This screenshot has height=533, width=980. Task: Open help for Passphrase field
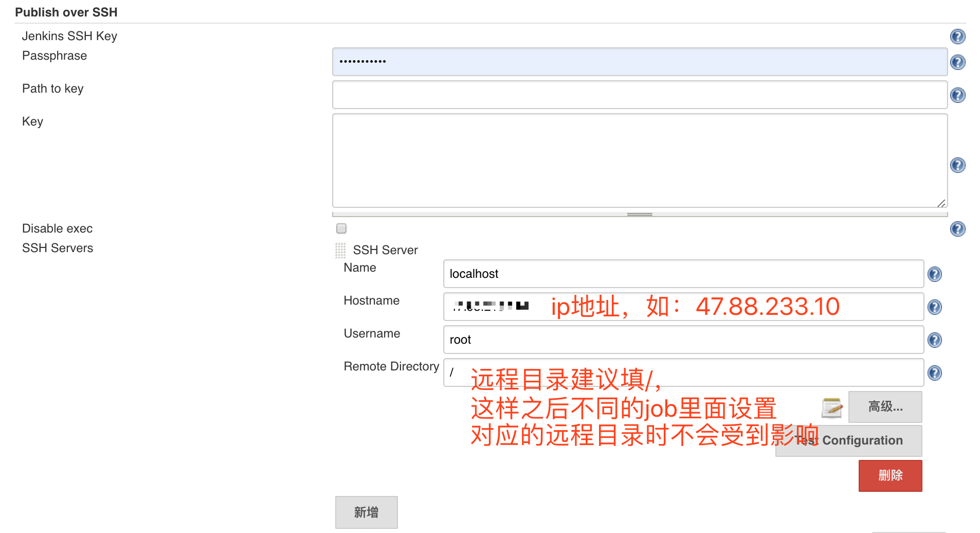click(957, 62)
